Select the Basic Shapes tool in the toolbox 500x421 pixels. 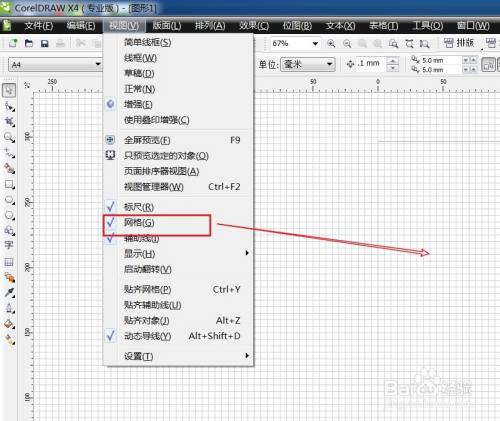click(x=9, y=231)
